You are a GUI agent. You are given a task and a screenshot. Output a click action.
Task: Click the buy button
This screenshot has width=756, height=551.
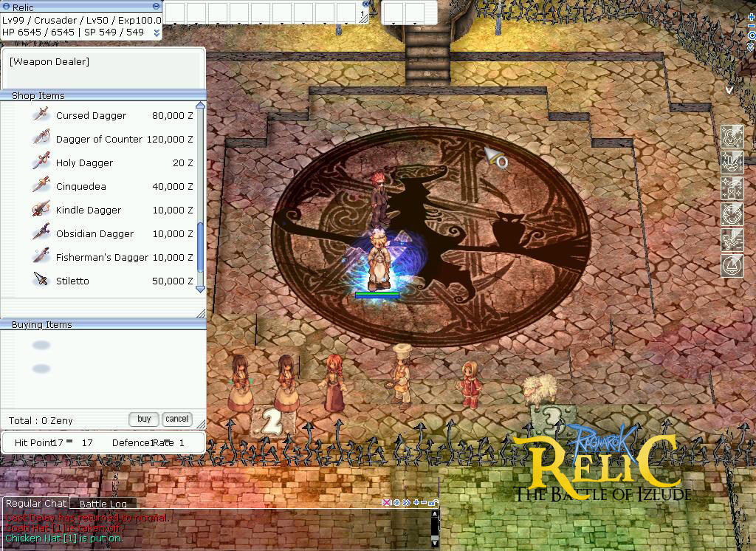[144, 419]
